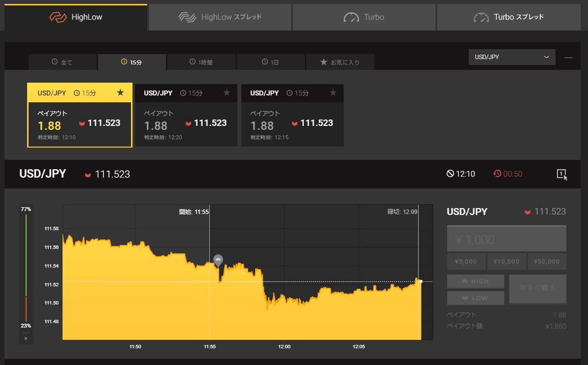The width and height of the screenshot is (588, 365).
Task: Select the 1日 duration filter
Action: point(270,62)
